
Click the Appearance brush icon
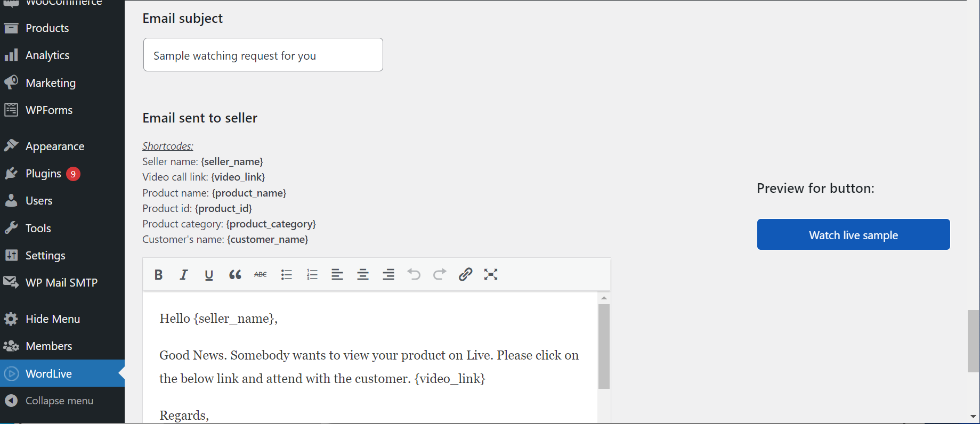click(11, 146)
